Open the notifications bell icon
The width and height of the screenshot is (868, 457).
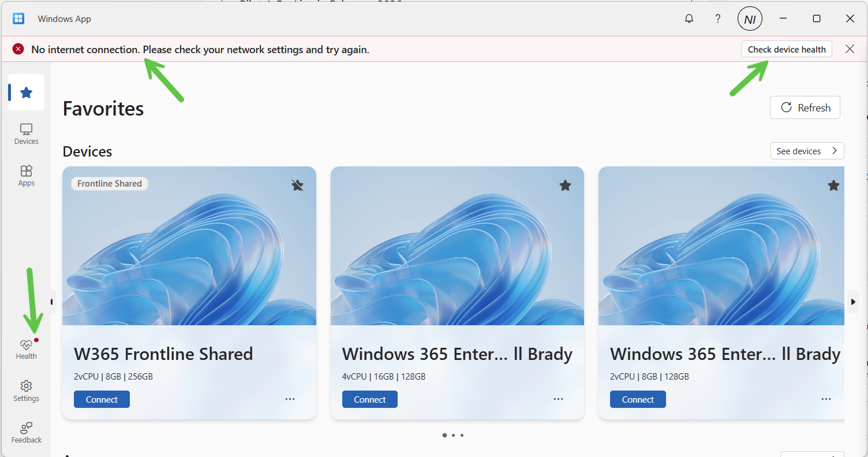coord(689,18)
